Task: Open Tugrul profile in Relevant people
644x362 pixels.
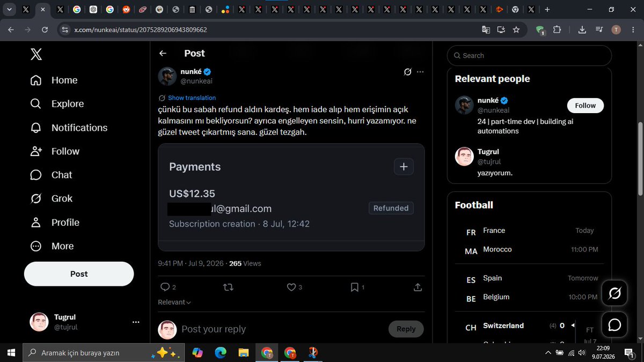Action: 488,152
